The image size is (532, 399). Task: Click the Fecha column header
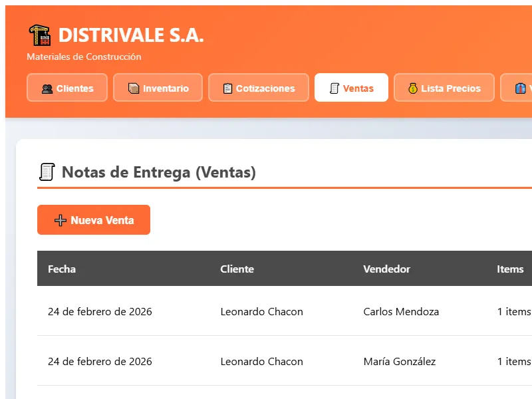(61, 269)
